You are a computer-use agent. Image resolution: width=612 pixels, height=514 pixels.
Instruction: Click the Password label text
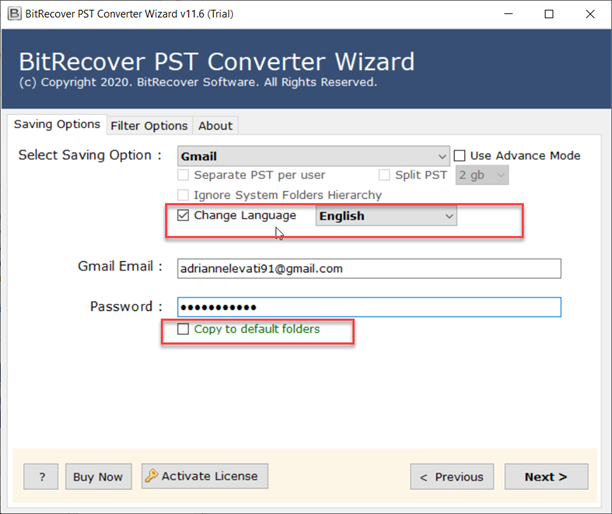(x=126, y=306)
